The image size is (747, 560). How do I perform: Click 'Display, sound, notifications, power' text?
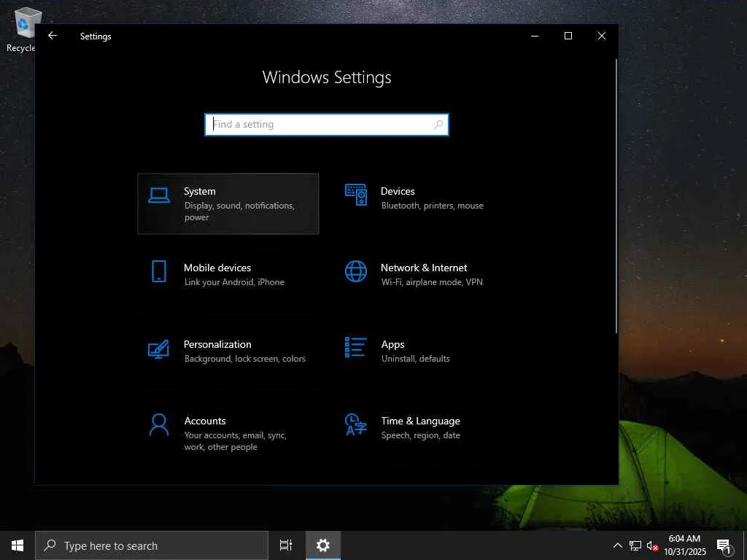coord(239,211)
